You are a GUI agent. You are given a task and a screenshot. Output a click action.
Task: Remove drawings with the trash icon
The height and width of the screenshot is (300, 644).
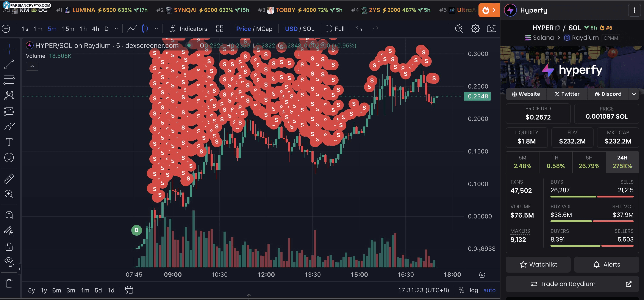click(x=9, y=283)
